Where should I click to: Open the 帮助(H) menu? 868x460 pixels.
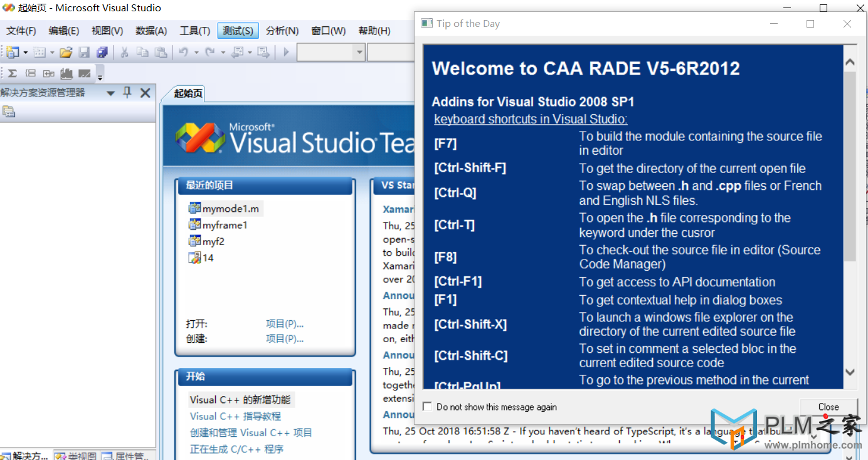(x=374, y=31)
